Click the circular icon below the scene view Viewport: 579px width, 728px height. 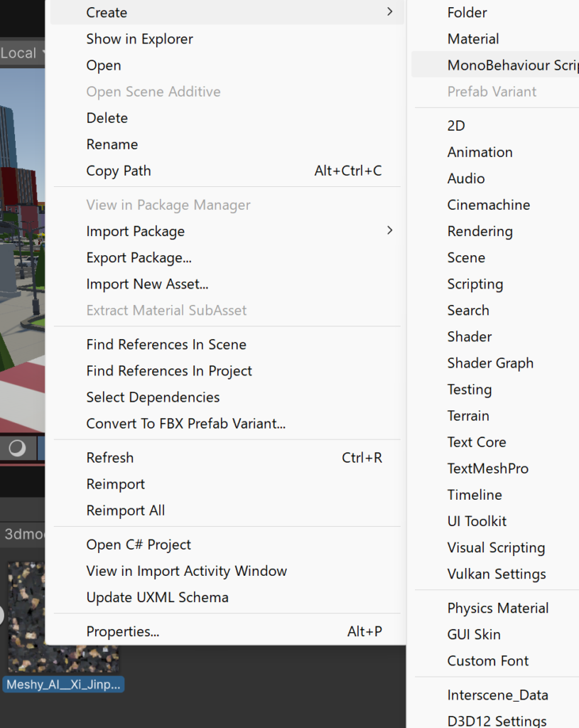pyautogui.click(x=17, y=448)
